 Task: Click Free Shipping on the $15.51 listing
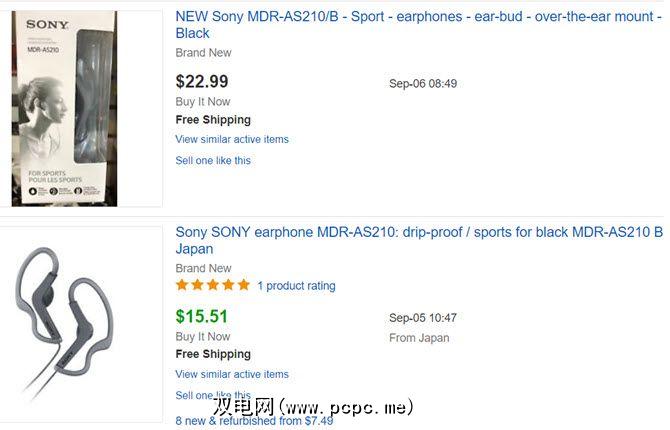[213, 355]
